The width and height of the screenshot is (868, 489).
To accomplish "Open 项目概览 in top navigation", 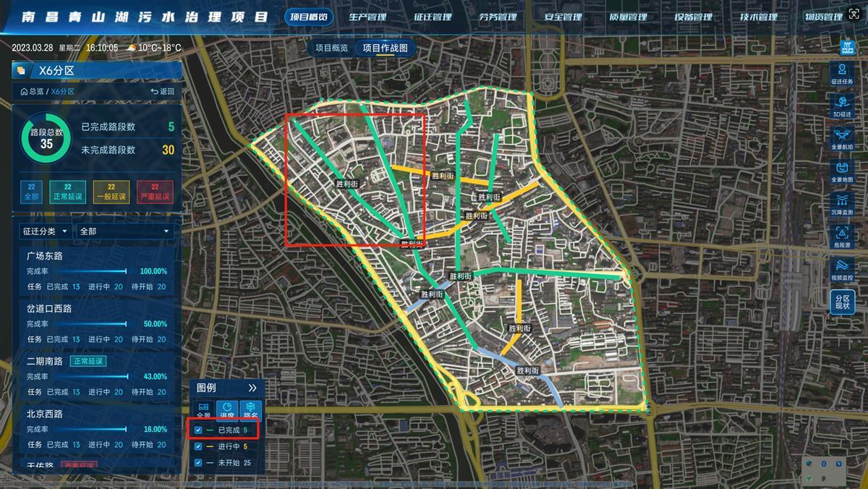I will pos(307,17).
